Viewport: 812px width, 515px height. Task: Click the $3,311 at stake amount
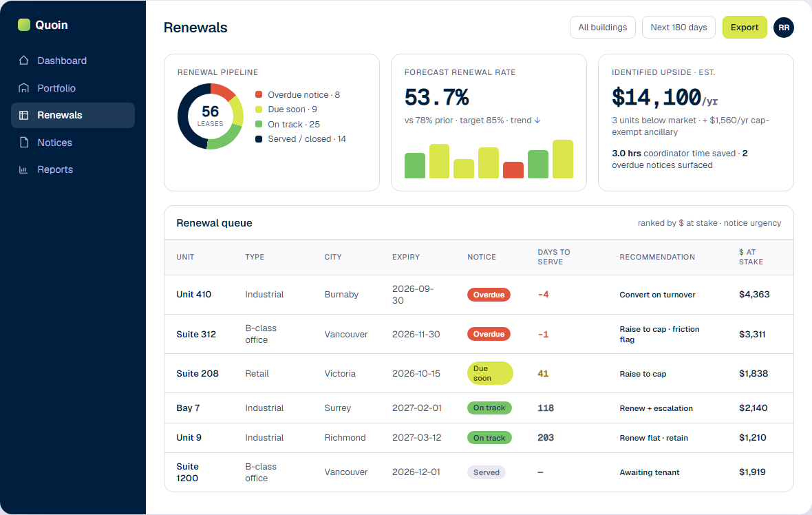[752, 334]
